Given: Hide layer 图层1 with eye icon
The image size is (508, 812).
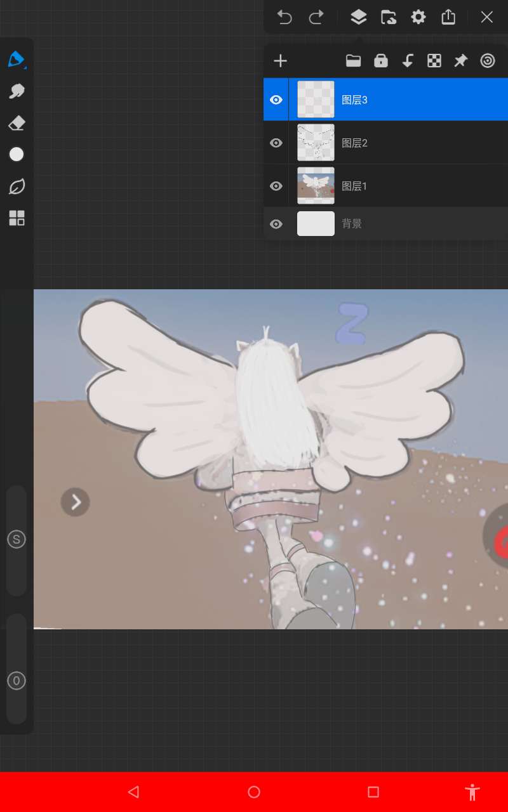Looking at the screenshot, I should (x=276, y=186).
